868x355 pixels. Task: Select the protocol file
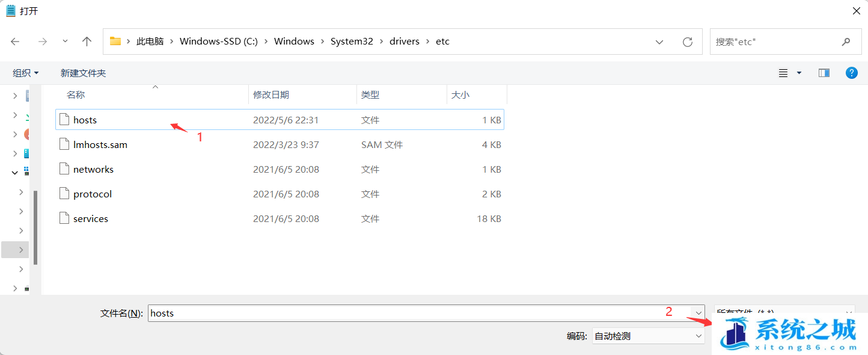tap(280, 194)
